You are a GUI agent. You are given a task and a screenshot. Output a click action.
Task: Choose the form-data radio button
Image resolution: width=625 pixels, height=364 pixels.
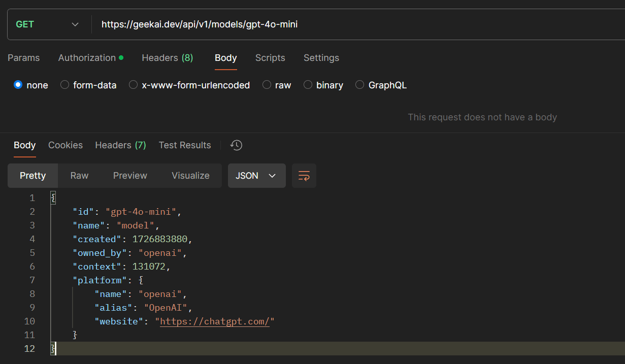64,85
